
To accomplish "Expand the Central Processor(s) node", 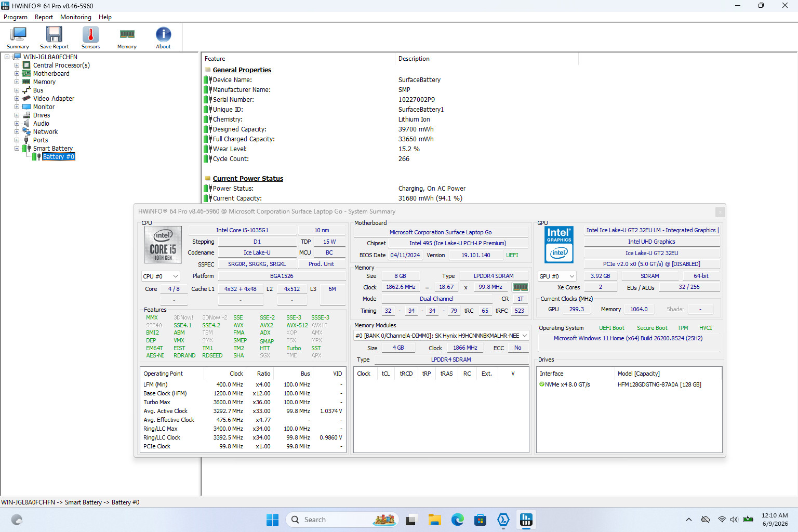I will 17,65.
